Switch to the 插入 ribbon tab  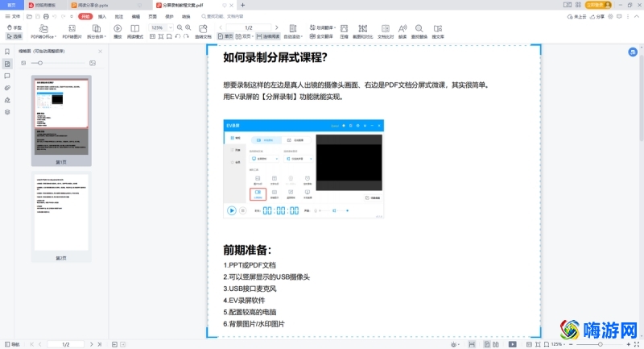(x=102, y=16)
